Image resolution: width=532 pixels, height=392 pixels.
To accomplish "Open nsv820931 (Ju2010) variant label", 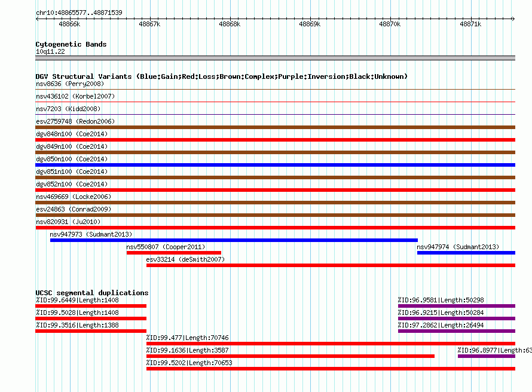I will 68,222.
